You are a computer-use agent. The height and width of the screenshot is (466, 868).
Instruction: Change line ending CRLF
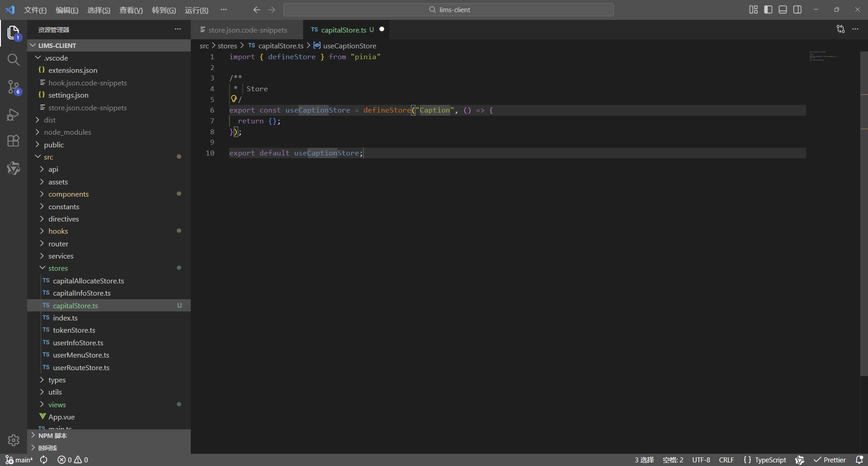pyautogui.click(x=726, y=460)
